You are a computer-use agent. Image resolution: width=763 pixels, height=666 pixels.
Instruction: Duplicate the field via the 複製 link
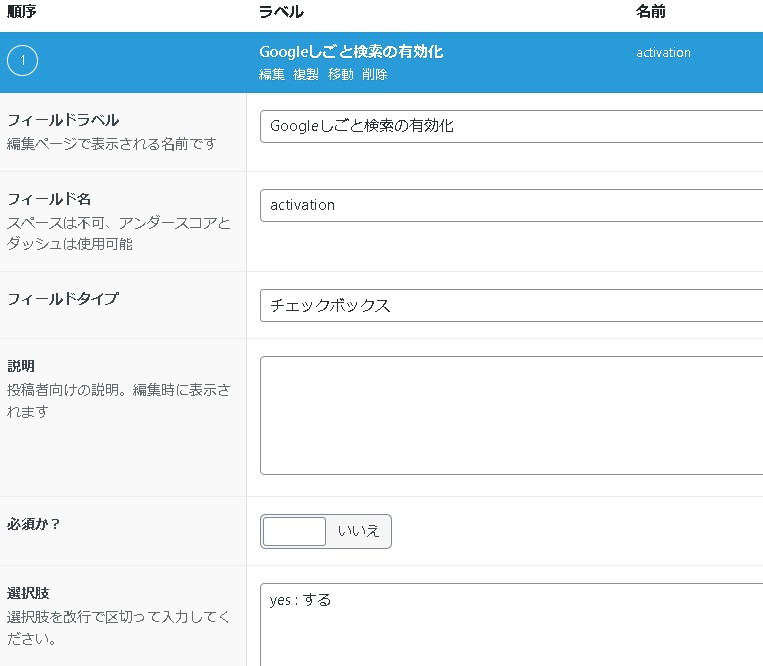pyautogui.click(x=306, y=75)
